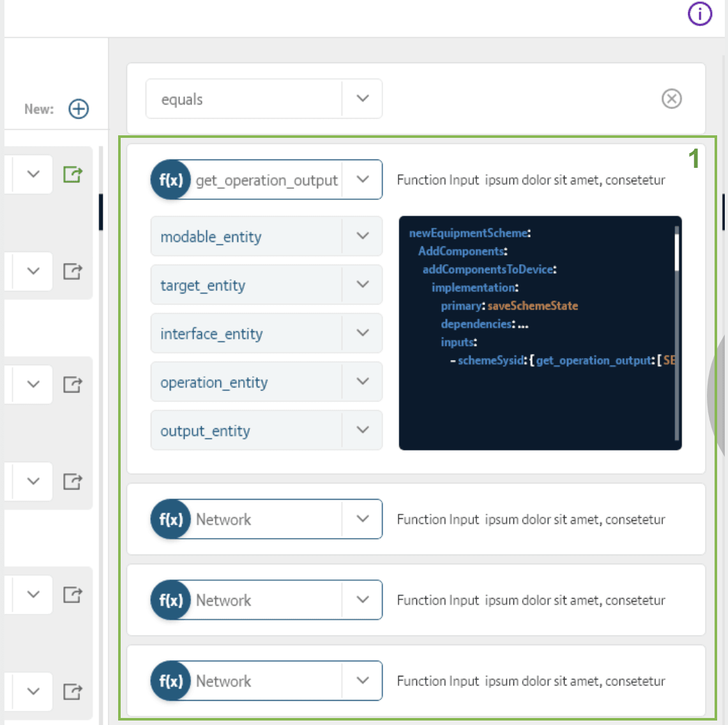Screen dimensions: 728x725
Task: Click saveSchemeState in the code preview
Action: coord(533,306)
